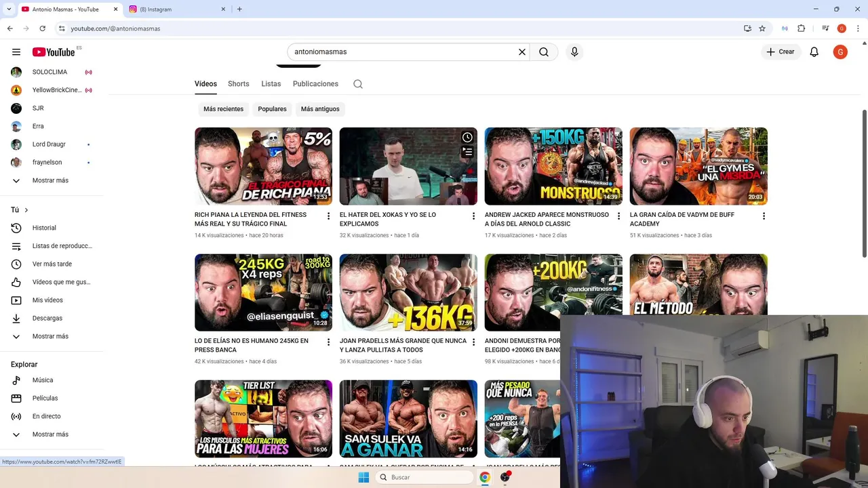The height and width of the screenshot is (488, 868).
Task: Open video title LO DE ELÍAS NO ES HUMANO
Action: pyautogui.click(x=252, y=346)
